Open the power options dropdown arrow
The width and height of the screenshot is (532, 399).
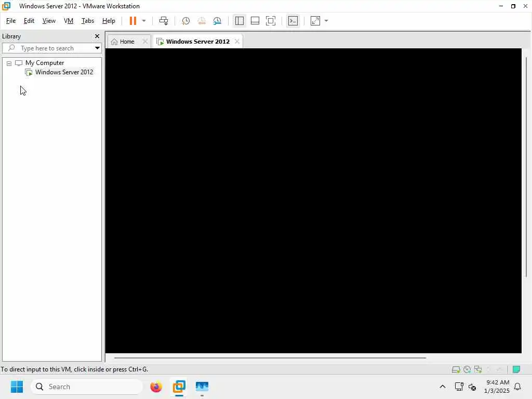click(144, 21)
